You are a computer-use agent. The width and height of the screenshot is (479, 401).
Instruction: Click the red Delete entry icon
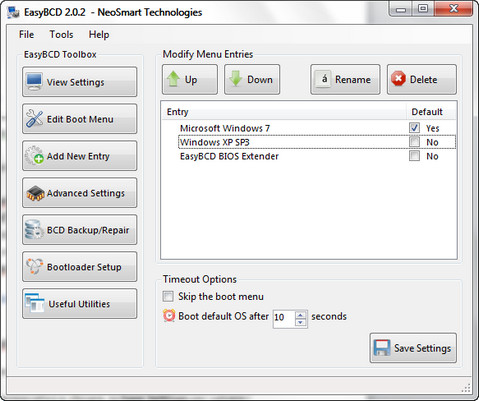coord(398,79)
